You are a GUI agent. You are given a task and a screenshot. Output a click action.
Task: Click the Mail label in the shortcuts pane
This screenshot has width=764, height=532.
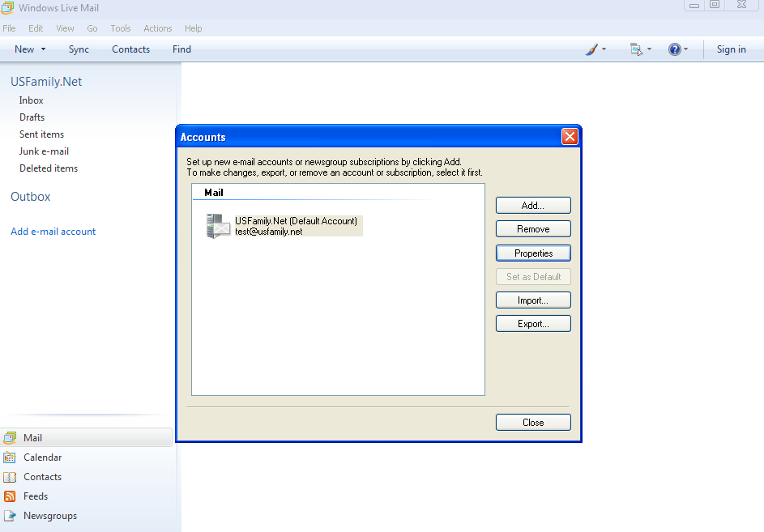click(32, 438)
